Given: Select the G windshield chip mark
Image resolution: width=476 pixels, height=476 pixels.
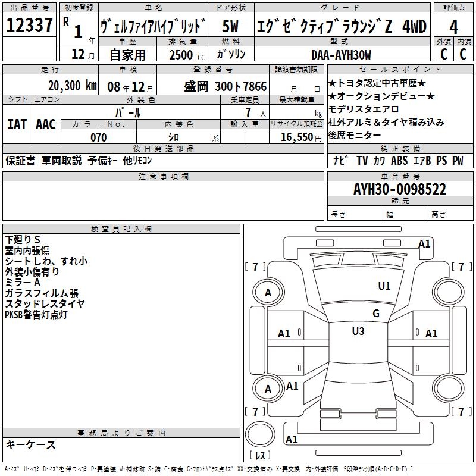Looking at the screenshot, I should point(375,314).
